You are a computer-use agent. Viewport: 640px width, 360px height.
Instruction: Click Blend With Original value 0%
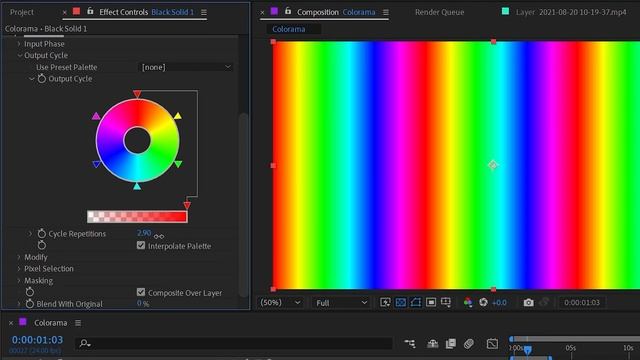[143, 304]
